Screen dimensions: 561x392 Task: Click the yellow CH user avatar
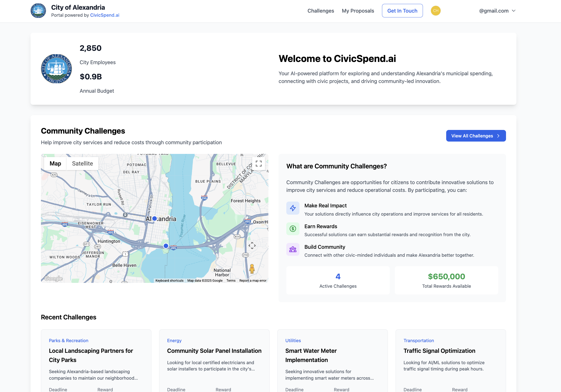coord(436,11)
